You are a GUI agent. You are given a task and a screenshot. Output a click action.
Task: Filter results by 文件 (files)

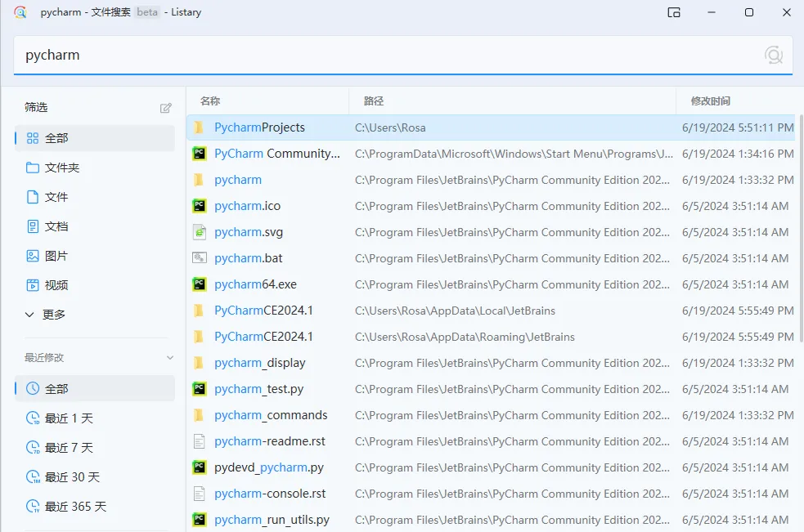(x=95, y=197)
